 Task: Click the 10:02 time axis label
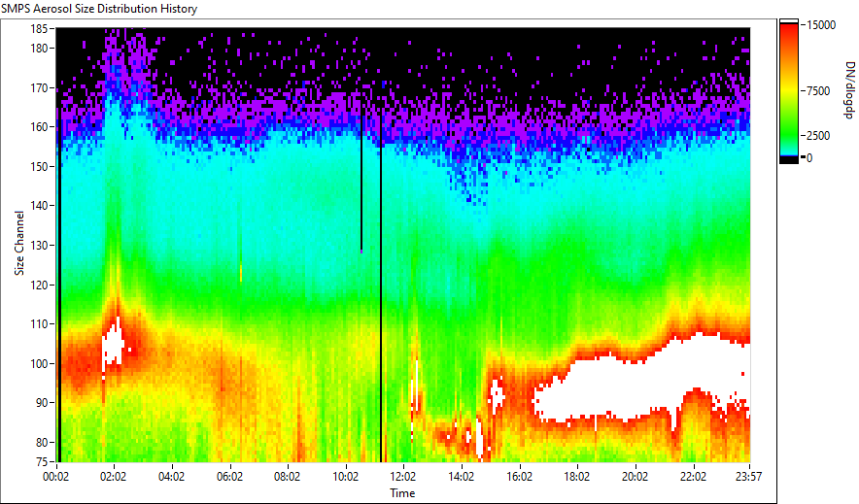point(345,477)
